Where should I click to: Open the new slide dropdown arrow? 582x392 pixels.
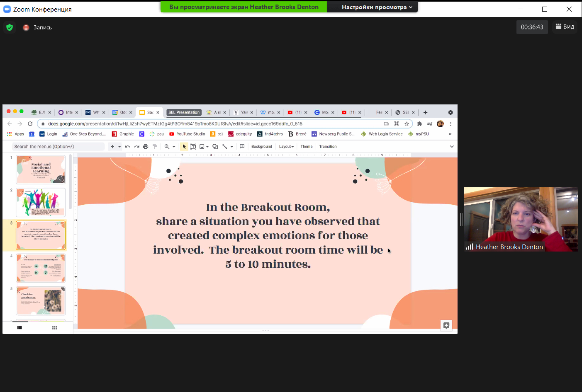pos(119,147)
